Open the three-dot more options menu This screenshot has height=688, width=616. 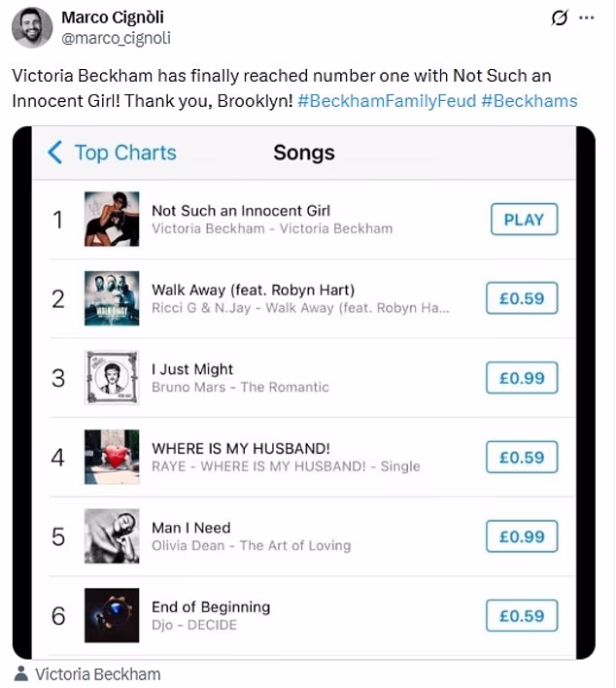(x=586, y=17)
